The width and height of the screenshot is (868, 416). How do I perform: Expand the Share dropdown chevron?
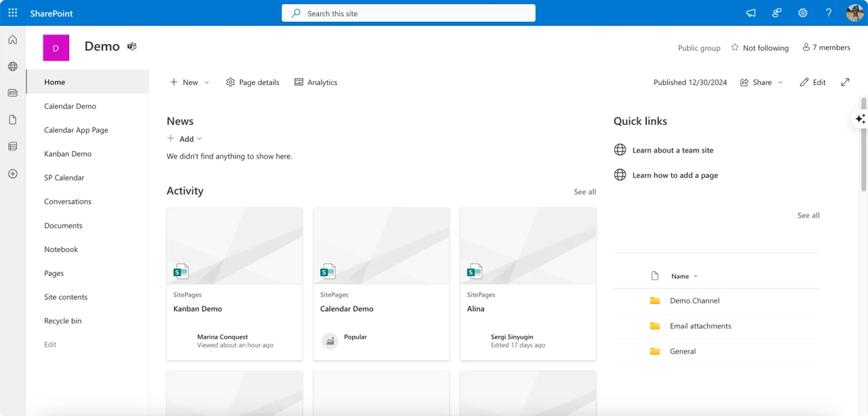[781, 82]
